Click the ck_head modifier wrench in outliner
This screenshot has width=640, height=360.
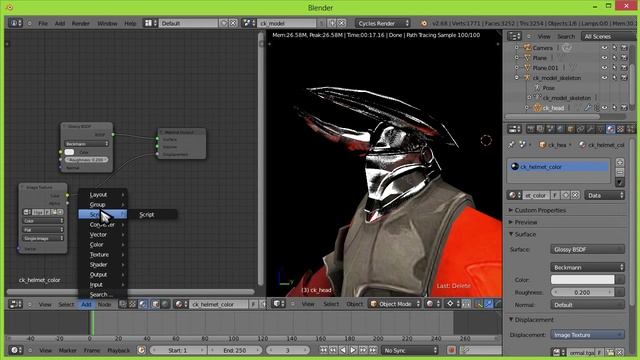tap(587, 108)
